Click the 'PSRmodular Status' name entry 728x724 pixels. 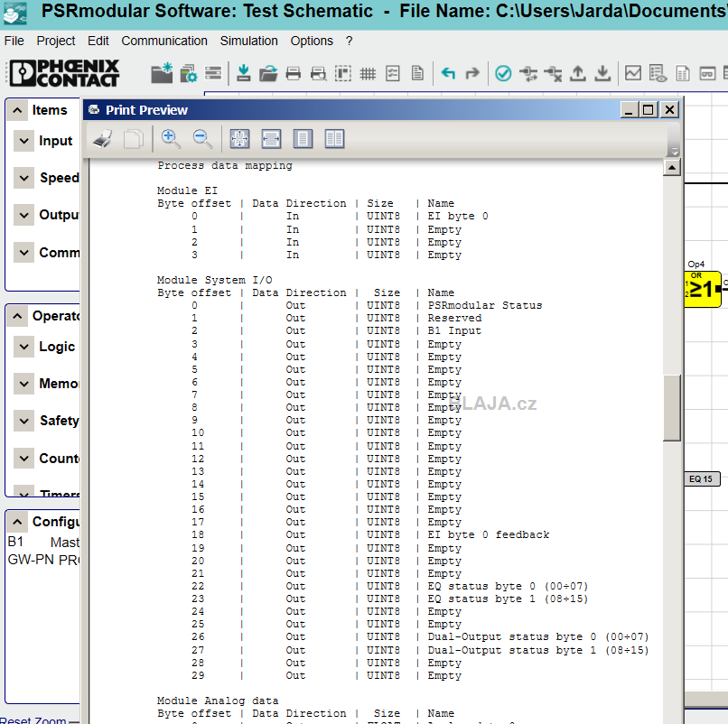tap(485, 305)
